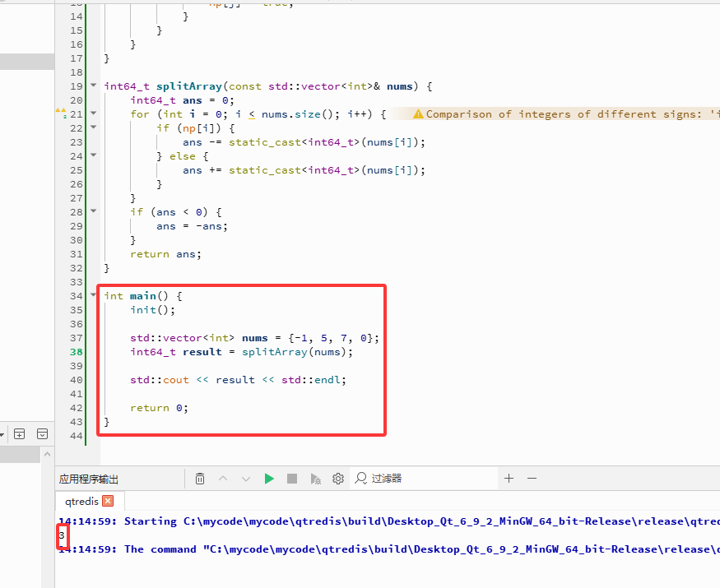
Task: Close the qtredis output tab
Action: tap(108, 501)
